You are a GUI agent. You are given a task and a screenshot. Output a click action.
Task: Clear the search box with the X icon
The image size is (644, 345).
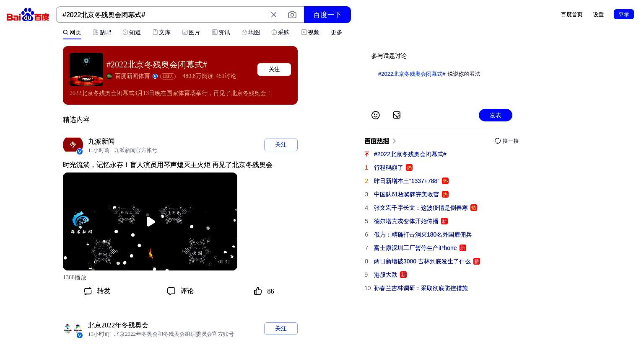pyautogui.click(x=274, y=15)
